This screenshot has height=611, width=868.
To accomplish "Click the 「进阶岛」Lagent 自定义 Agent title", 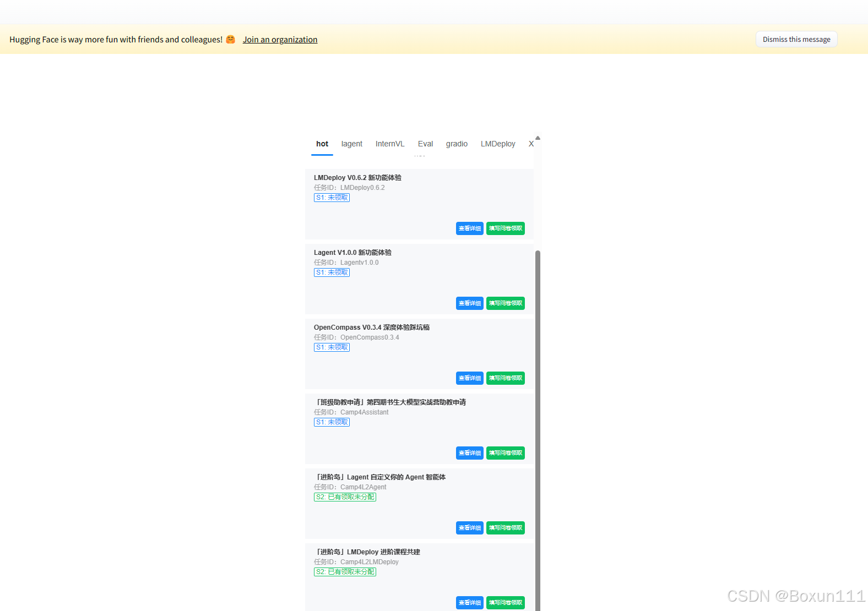I will 380,477.
